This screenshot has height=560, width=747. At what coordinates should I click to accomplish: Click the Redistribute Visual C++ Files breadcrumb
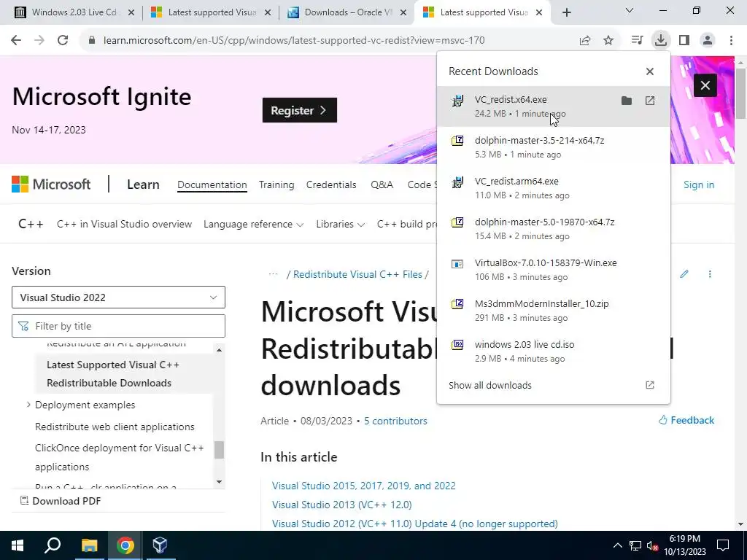(357, 274)
